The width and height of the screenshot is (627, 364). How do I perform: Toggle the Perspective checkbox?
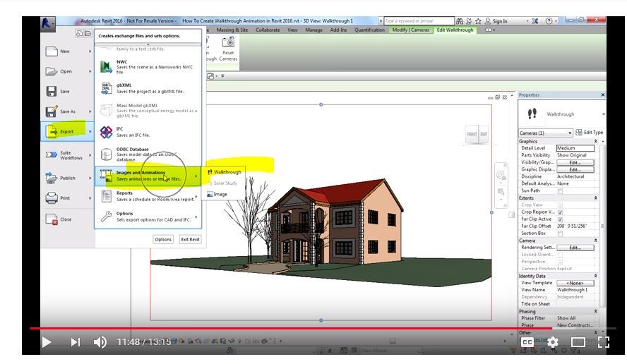tap(560, 262)
